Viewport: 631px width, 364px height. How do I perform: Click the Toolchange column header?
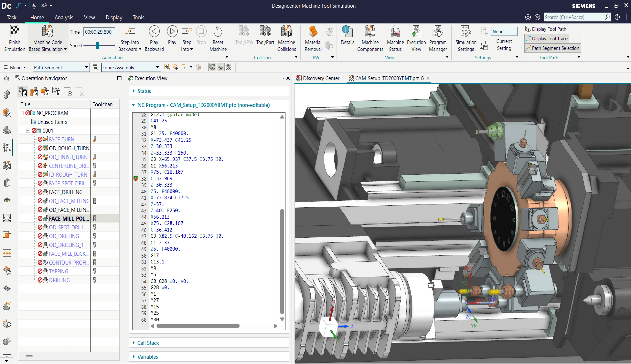104,104
